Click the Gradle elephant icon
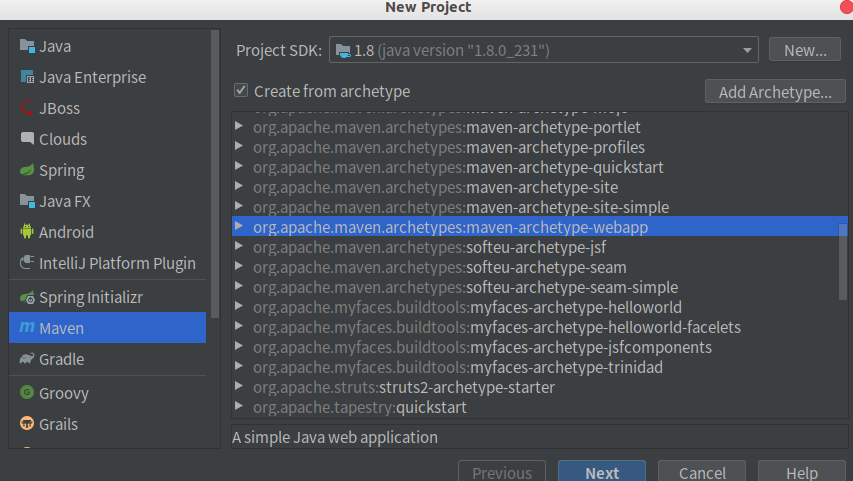853x481 pixels. click(x=27, y=360)
